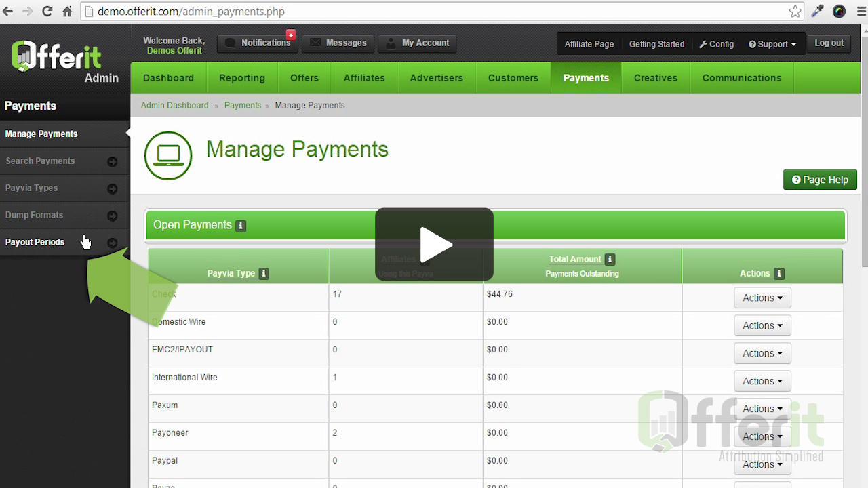The width and height of the screenshot is (868, 488).
Task: Click Log out button
Action: [829, 43]
